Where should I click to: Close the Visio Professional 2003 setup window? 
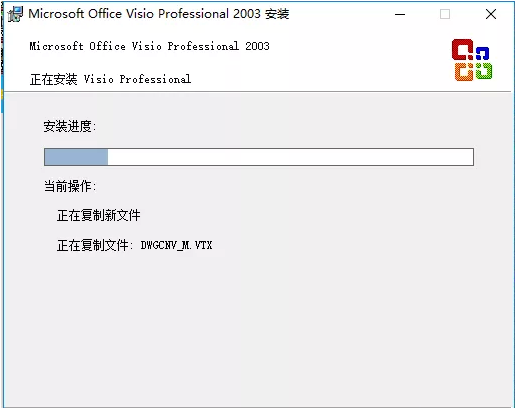[x=491, y=14]
